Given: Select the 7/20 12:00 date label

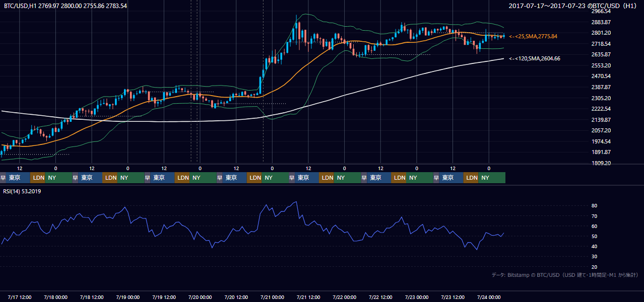Looking at the screenshot, I should pyautogui.click(x=236, y=297).
